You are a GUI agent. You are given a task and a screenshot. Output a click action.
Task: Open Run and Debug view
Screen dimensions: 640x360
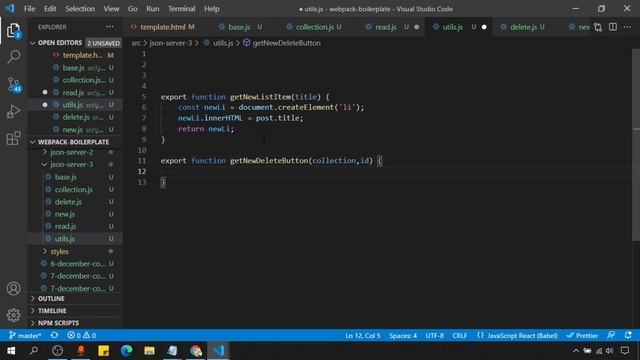[13, 111]
